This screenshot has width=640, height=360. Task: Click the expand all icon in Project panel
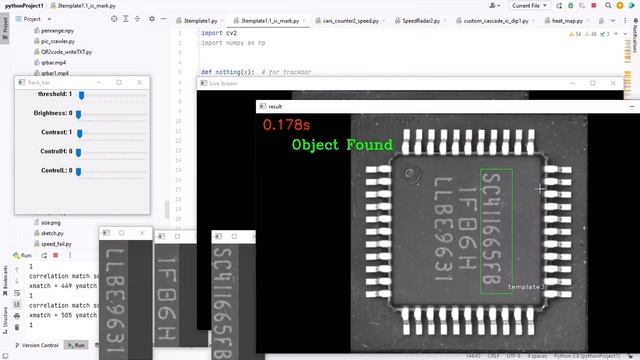[x=126, y=19]
